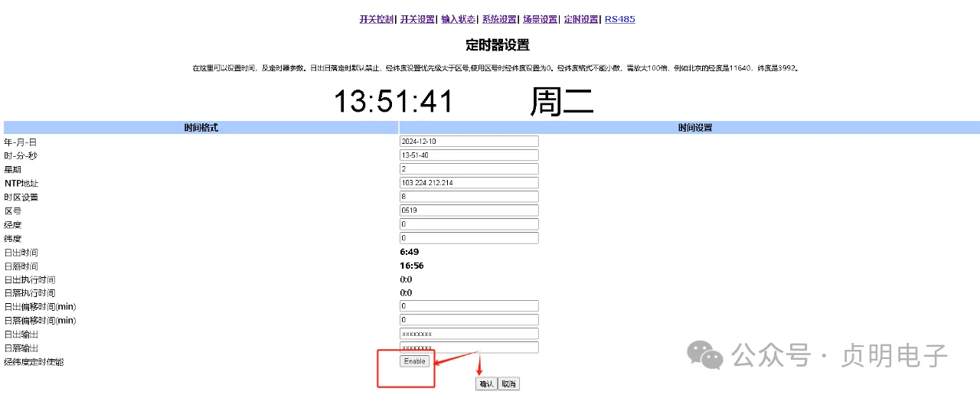Focus the 日落输出 field
This screenshot has height=395, width=980.
pos(469,348)
